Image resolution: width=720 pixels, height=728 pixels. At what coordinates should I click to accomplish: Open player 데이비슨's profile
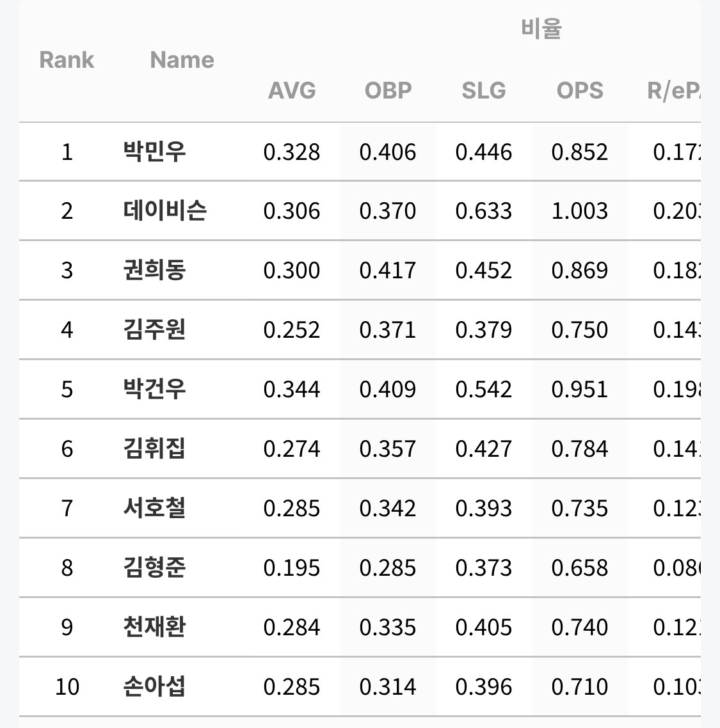click(x=165, y=210)
